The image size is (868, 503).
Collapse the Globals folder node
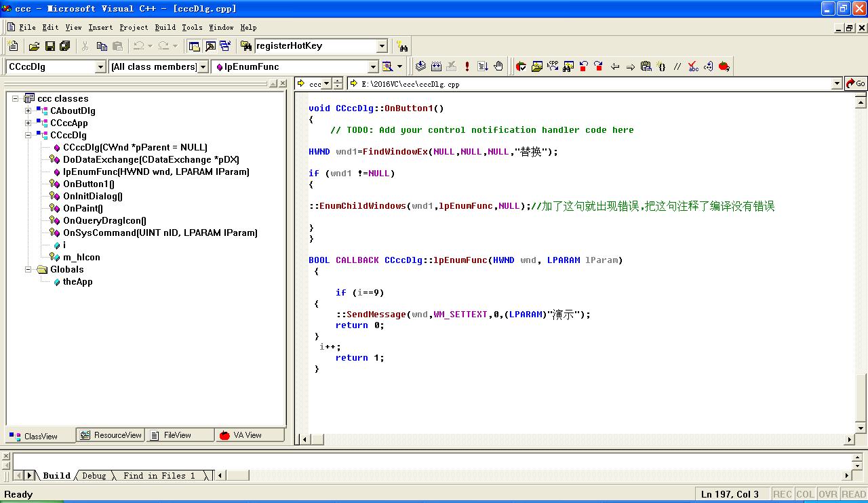28,269
